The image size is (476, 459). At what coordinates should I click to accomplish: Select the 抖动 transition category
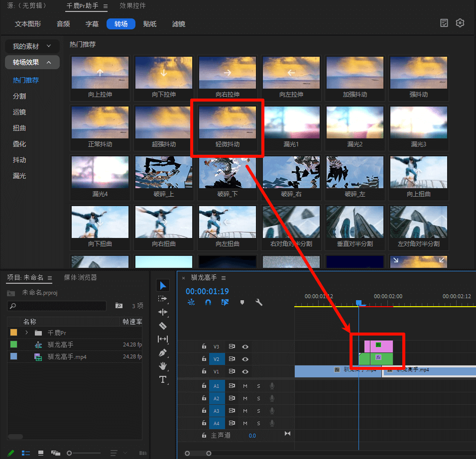pos(19,160)
